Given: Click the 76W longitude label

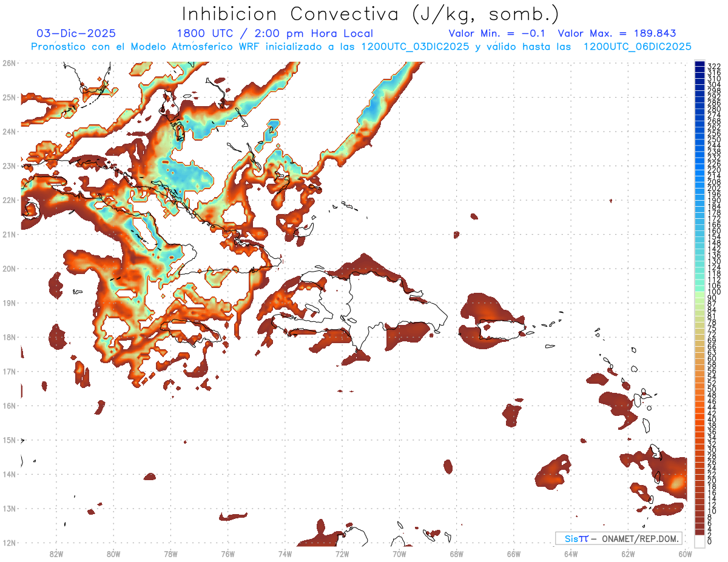Looking at the screenshot, I should [x=227, y=553].
